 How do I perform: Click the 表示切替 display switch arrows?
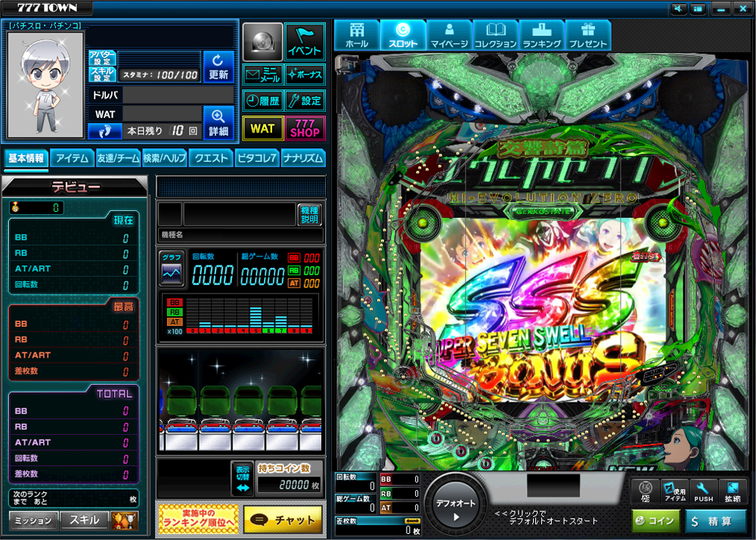click(x=243, y=478)
